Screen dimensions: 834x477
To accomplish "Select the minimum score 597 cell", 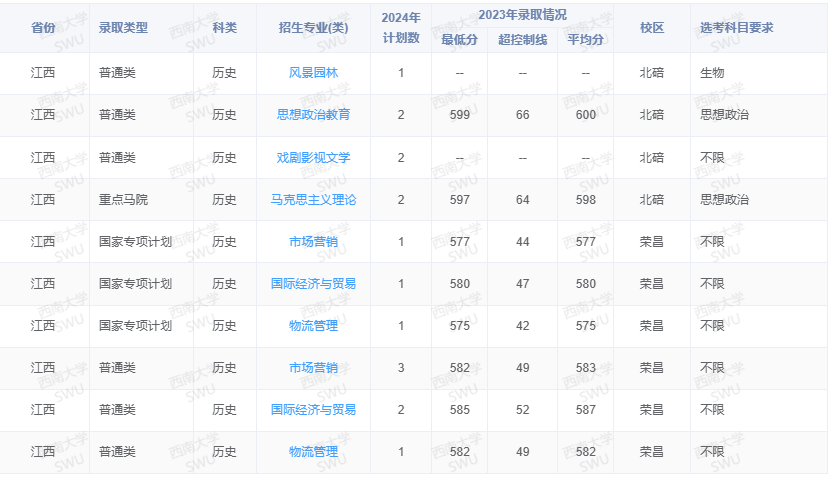I will [460, 199].
